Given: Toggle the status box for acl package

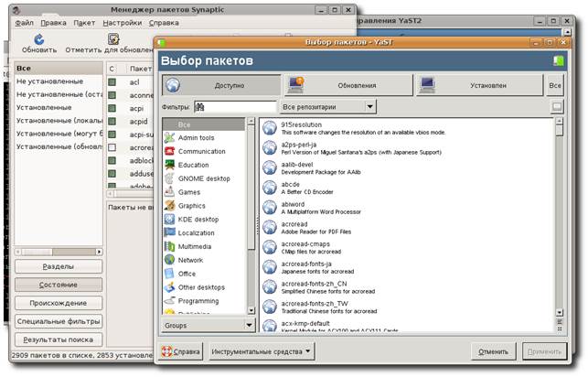Looking at the screenshot, I should click(x=112, y=81).
